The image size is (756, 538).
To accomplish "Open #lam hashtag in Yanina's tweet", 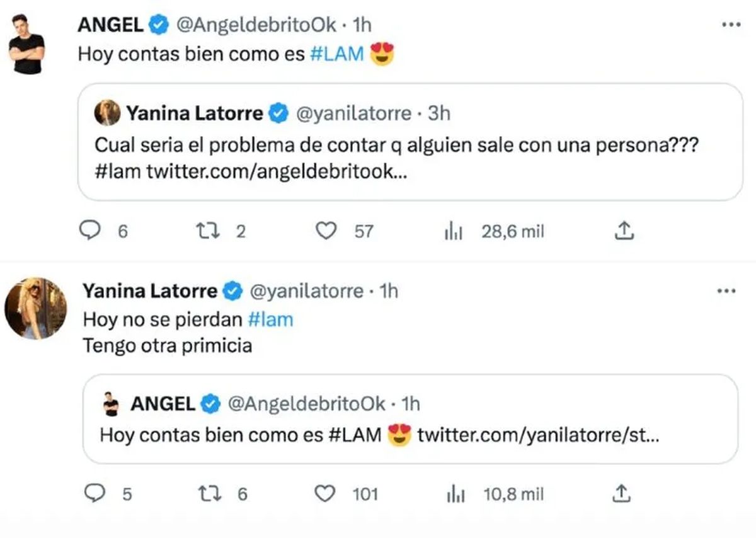I will coord(271,319).
